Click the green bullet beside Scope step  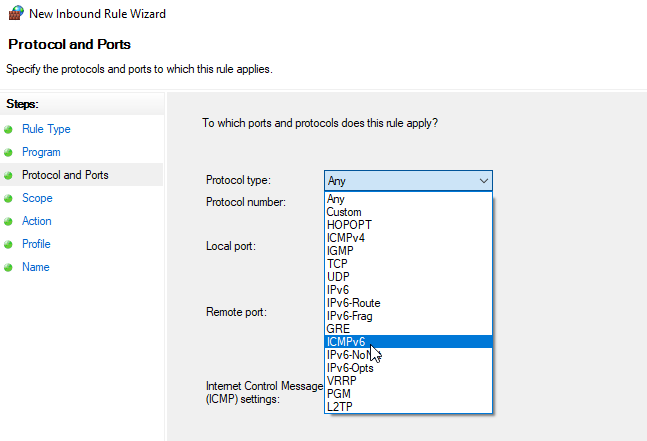9,199
